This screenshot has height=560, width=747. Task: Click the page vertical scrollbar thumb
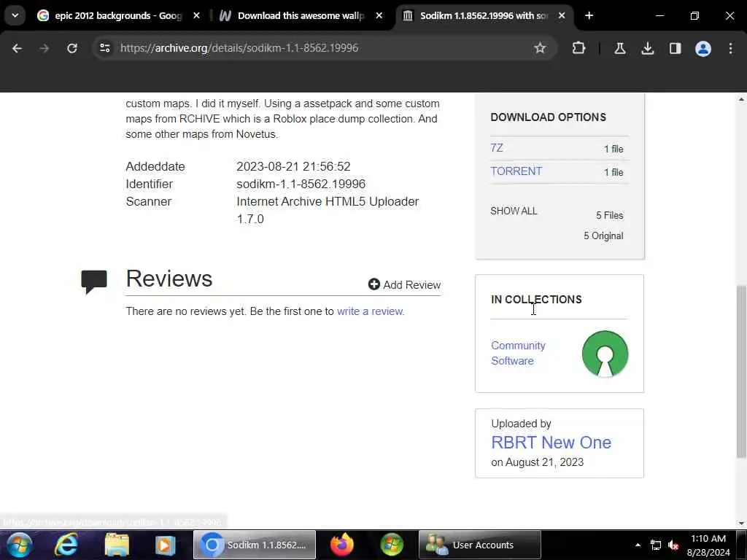coord(741,371)
